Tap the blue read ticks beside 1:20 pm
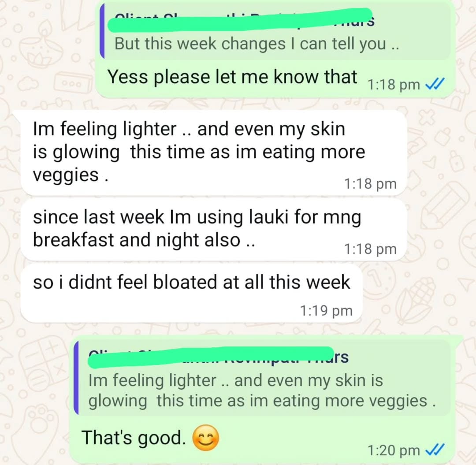Viewport: 476px width, 465px height. click(x=435, y=450)
